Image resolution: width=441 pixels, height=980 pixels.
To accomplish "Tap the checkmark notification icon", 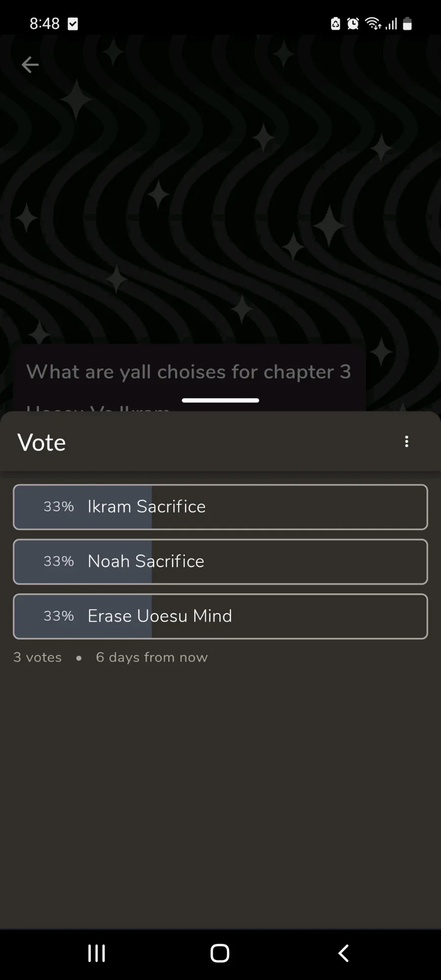I will point(73,24).
